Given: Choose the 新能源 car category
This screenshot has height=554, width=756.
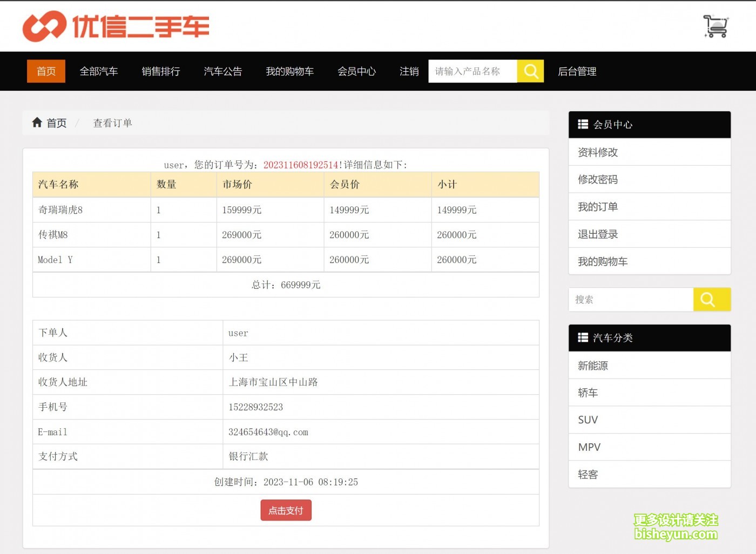Looking at the screenshot, I should (593, 366).
